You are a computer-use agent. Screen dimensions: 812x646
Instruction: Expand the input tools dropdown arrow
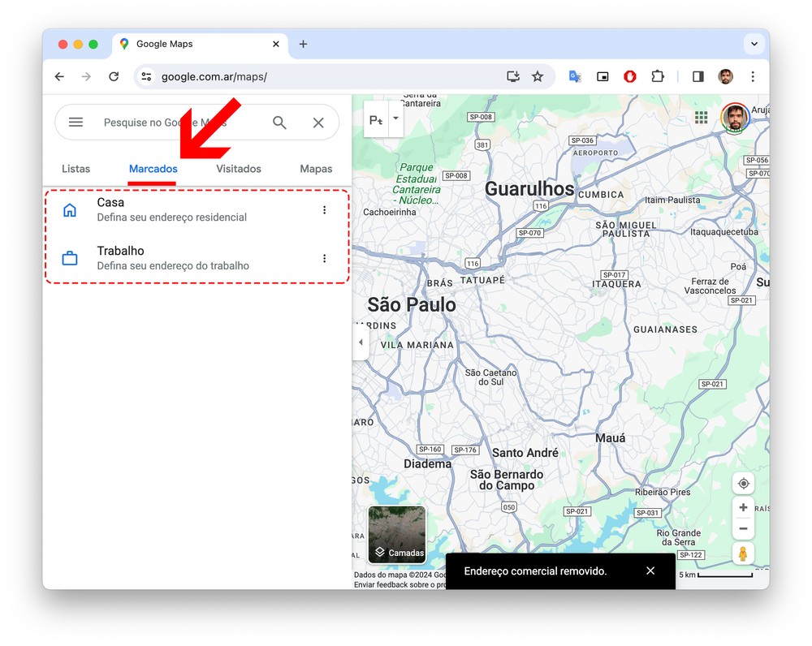click(395, 118)
